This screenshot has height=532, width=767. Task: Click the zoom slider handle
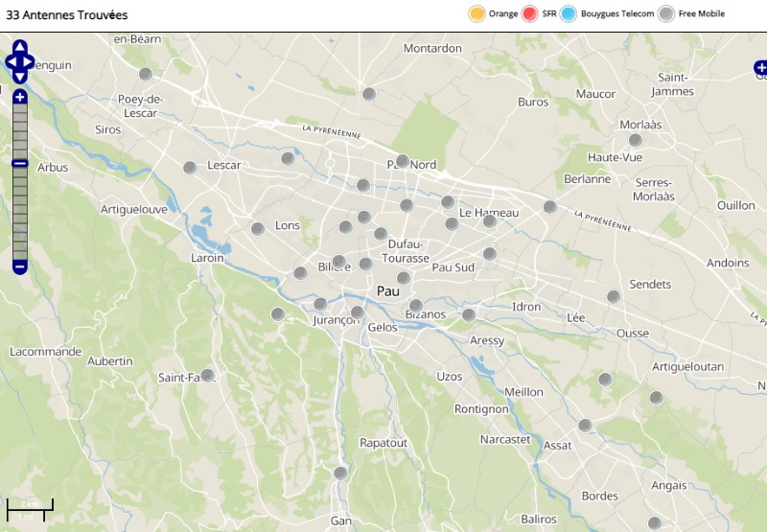click(20, 164)
